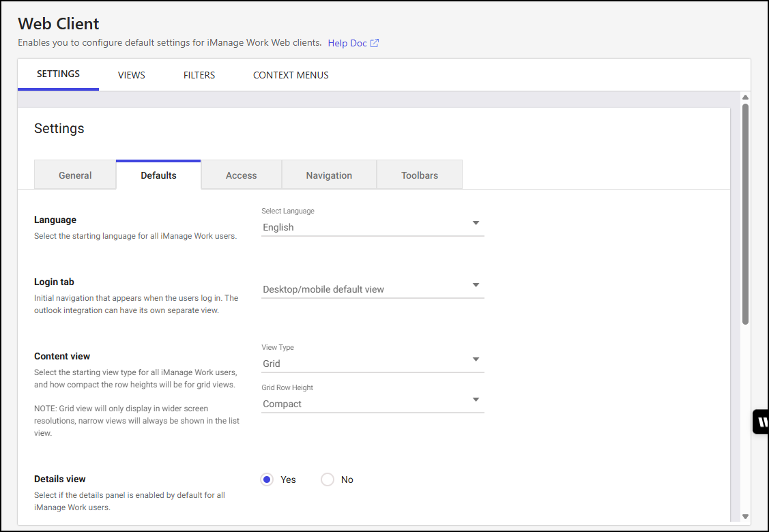Viewport: 769px width, 532px height.
Task: Select Yes for Details view
Action: tap(267, 479)
